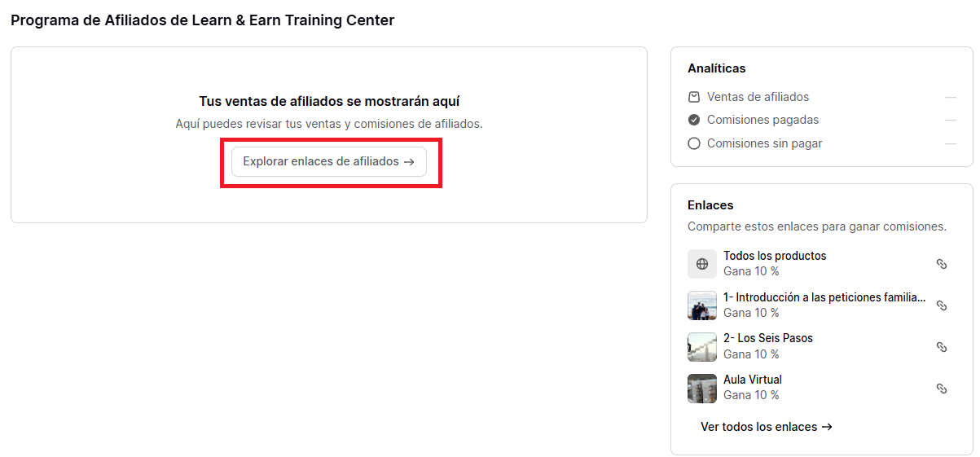Viewport: 980px width, 457px height.
Task: Click the globe icon beside Todos los productos
Action: point(702,264)
